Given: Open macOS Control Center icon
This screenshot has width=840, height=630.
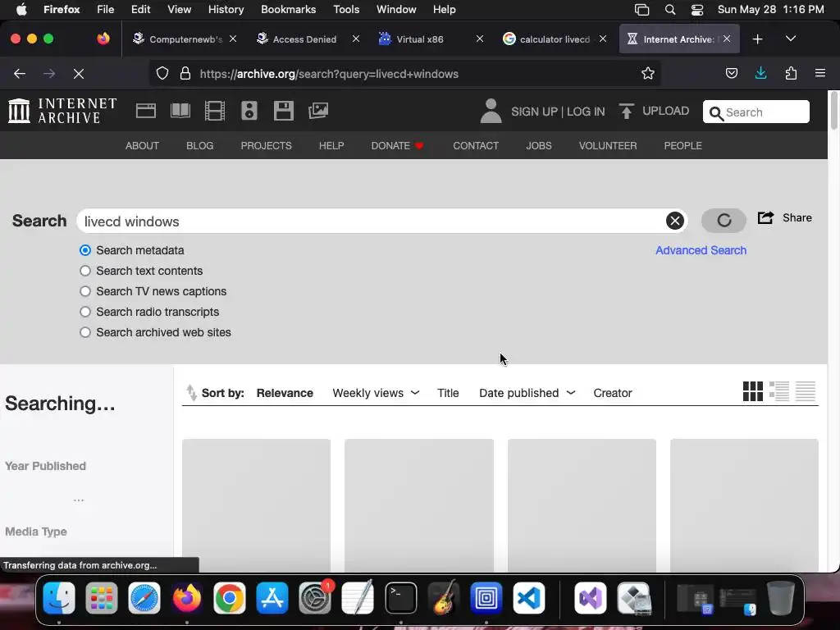Looking at the screenshot, I should (x=697, y=10).
